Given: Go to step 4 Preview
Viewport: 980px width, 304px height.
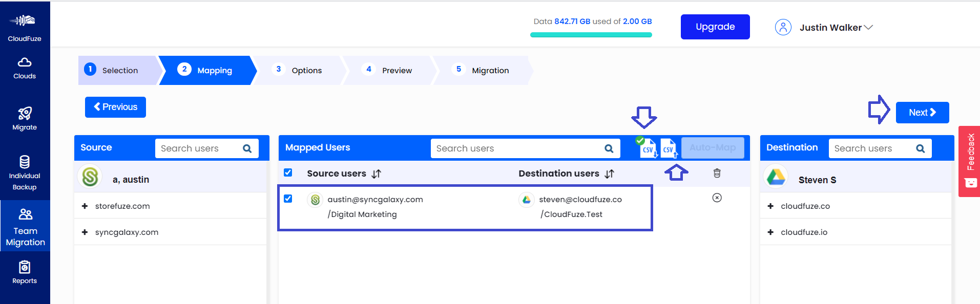Looking at the screenshot, I should click(390, 70).
